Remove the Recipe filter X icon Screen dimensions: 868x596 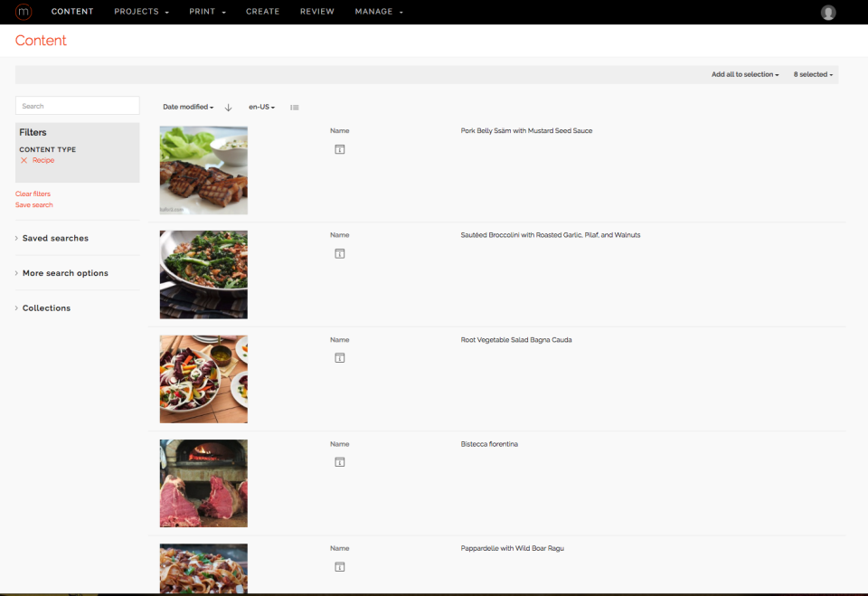[x=24, y=160]
